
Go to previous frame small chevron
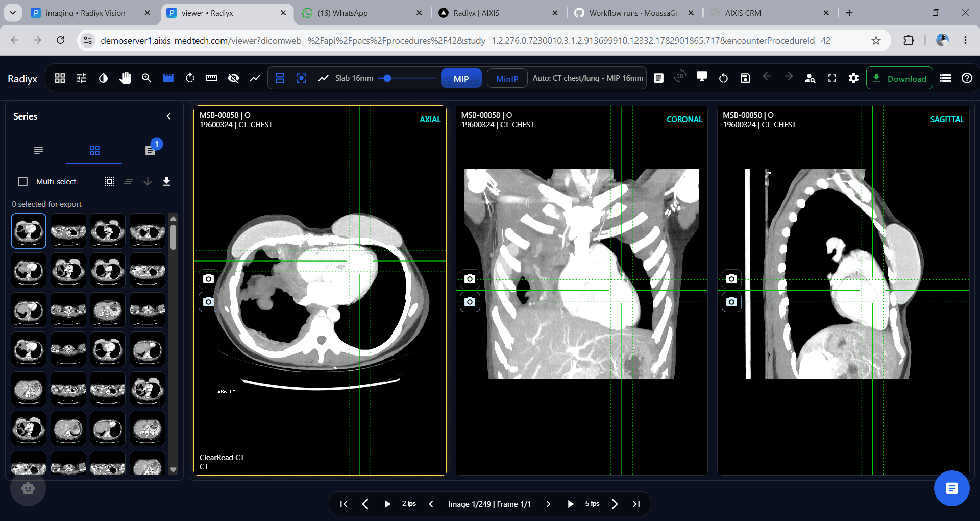[x=431, y=504]
